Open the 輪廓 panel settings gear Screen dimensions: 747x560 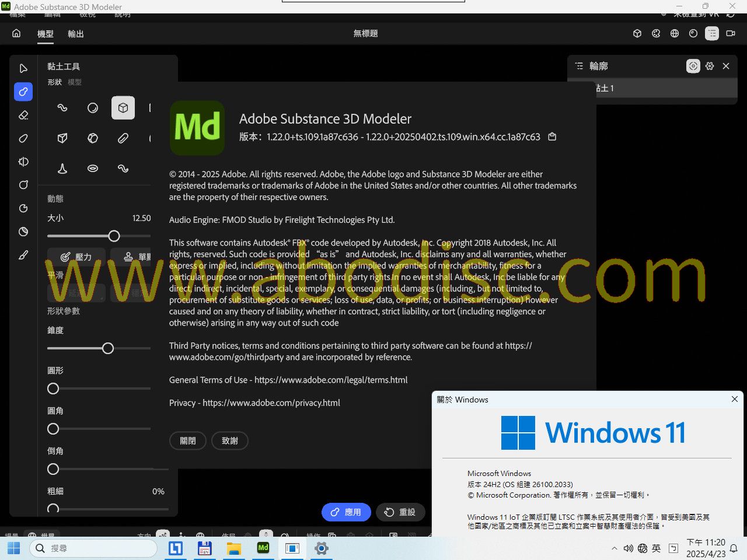coord(710,66)
